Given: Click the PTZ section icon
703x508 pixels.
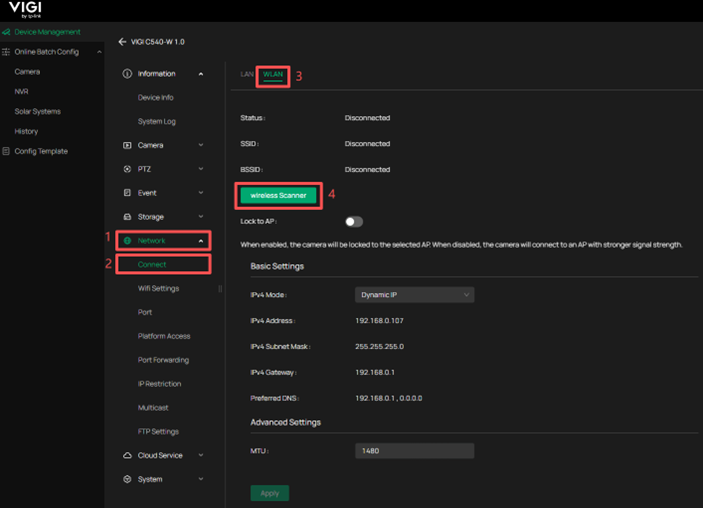Looking at the screenshot, I should (x=127, y=169).
